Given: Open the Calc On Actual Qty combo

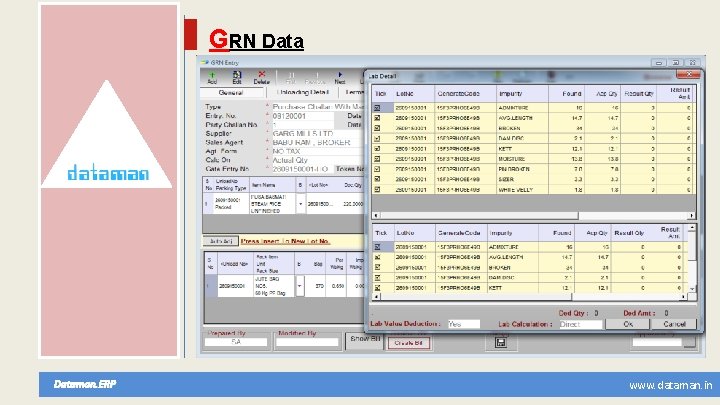Looking at the screenshot, I should (x=318, y=160).
